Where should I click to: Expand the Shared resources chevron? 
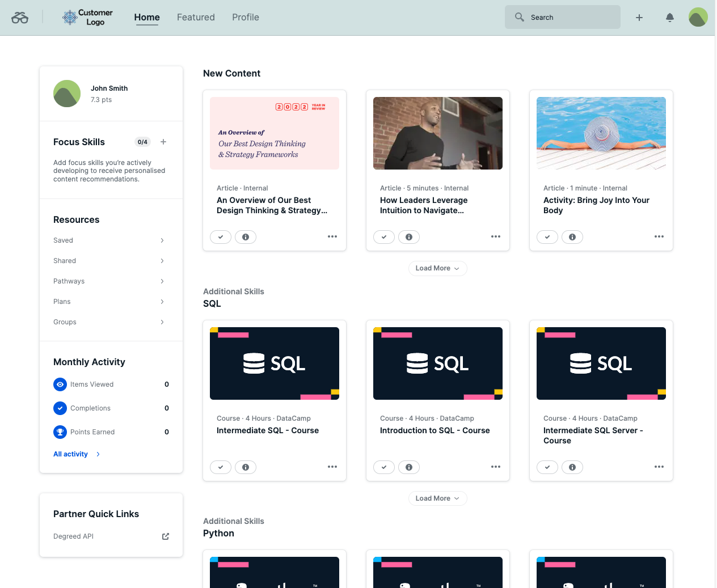(x=162, y=261)
